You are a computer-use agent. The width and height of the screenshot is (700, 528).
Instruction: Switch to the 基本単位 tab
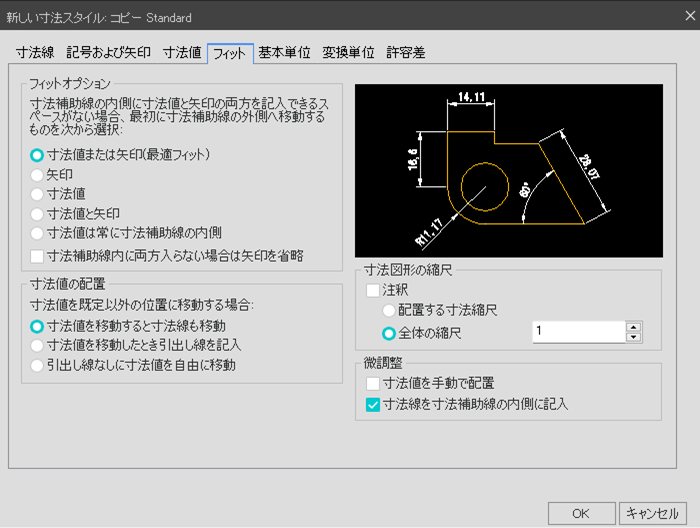[284, 53]
